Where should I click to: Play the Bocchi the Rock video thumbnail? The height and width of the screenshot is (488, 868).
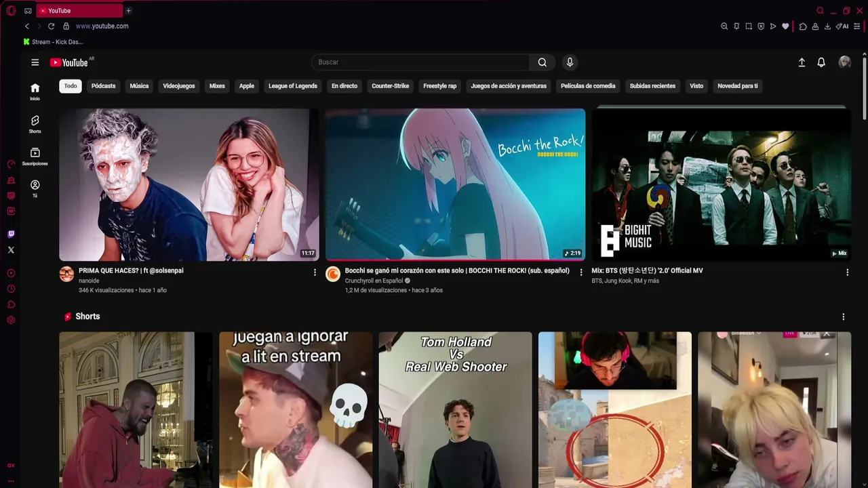(x=455, y=184)
